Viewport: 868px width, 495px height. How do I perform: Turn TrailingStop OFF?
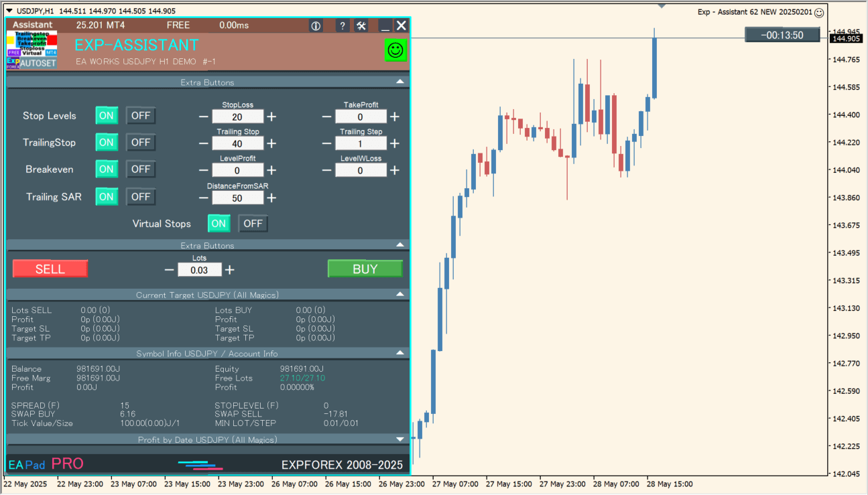click(x=141, y=142)
